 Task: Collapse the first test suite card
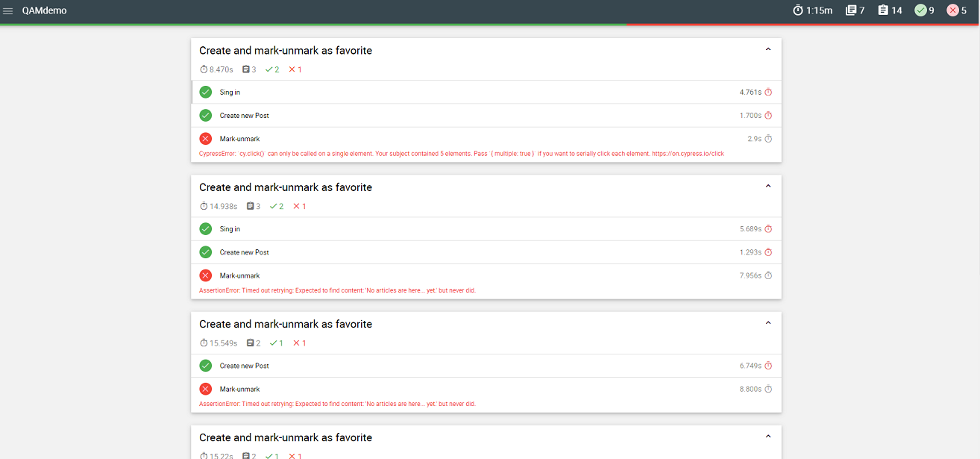(x=768, y=50)
